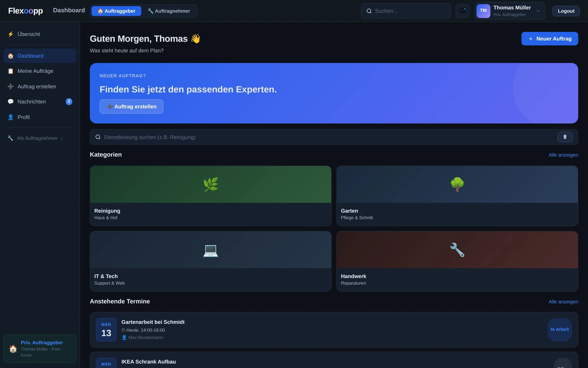The image size is (588, 368).
Task: Click the tree icon on Garten card
Action: (457, 184)
